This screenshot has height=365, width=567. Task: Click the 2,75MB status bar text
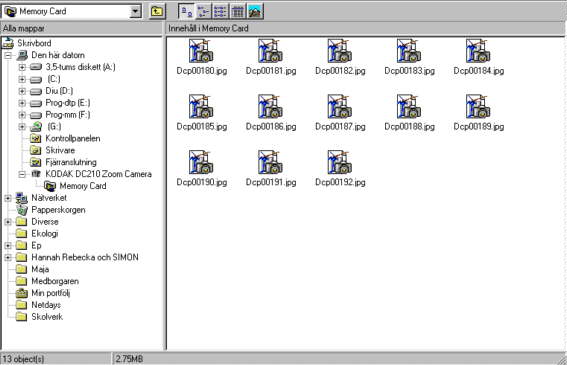point(129,359)
